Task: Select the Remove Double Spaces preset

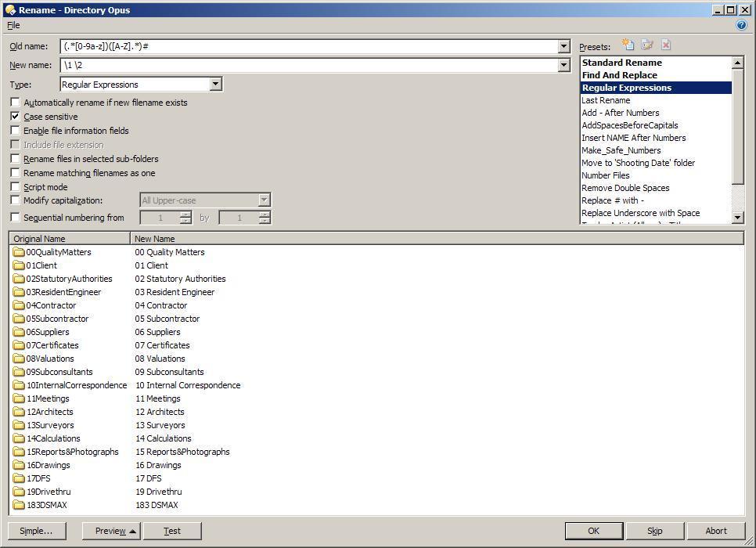Action: pos(625,188)
